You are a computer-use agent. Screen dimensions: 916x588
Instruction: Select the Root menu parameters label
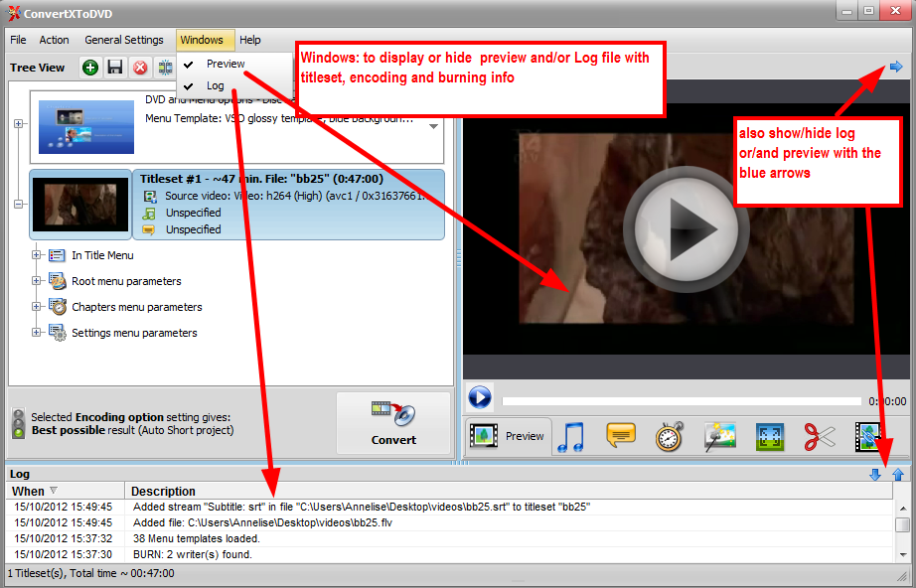coord(126,281)
